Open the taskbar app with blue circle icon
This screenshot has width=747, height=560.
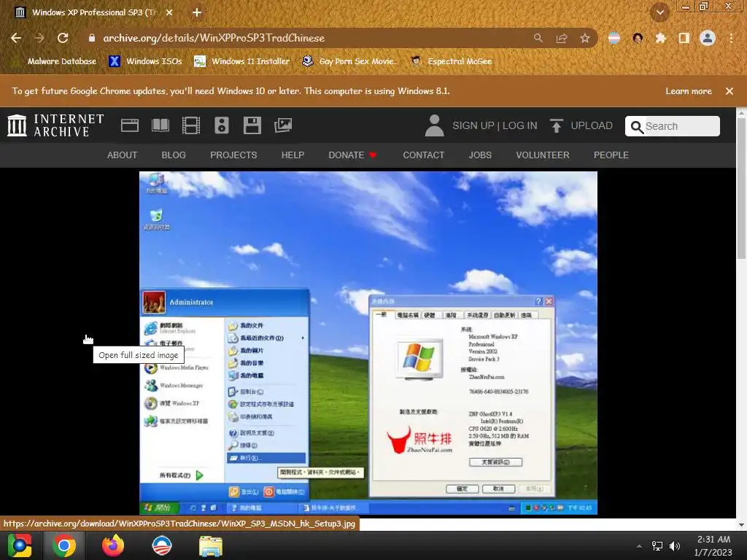click(x=162, y=545)
